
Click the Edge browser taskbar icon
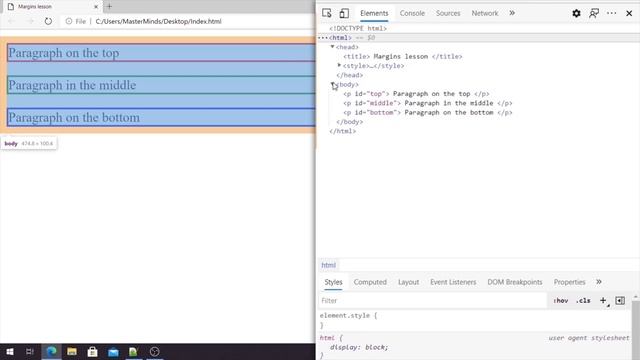[51, 351]
